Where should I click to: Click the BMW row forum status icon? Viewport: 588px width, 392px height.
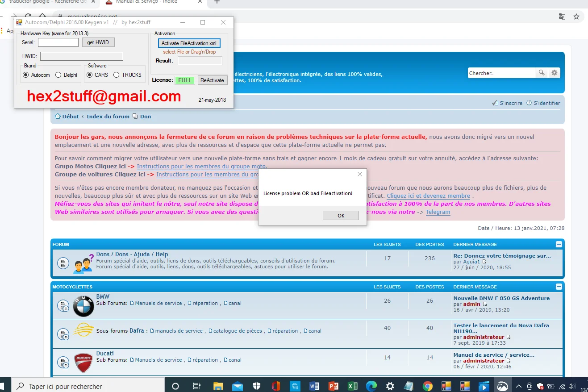63,306
